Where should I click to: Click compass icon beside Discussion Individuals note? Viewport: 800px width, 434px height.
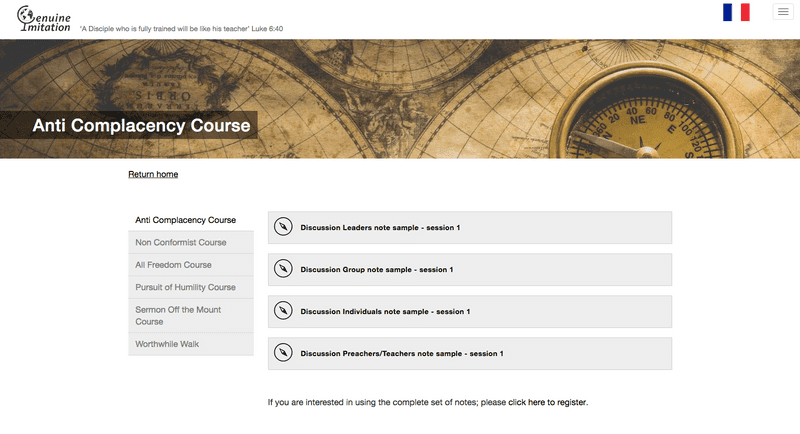283,311
